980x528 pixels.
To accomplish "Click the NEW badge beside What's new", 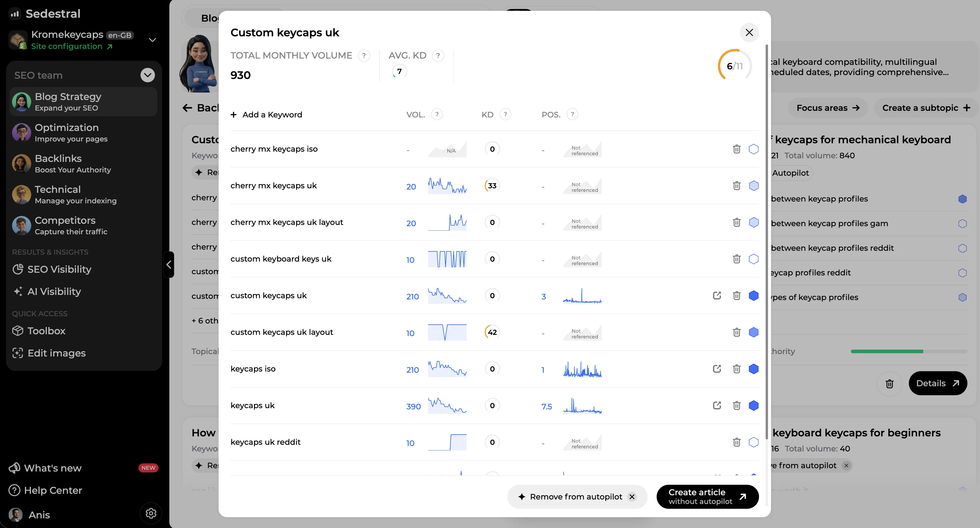I will 148,468.
